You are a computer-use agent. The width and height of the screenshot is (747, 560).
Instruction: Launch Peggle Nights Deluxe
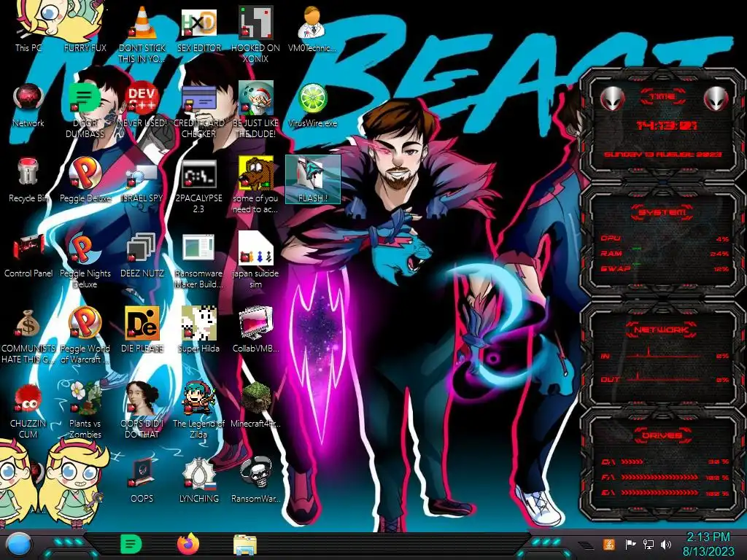tap(85, 260)
